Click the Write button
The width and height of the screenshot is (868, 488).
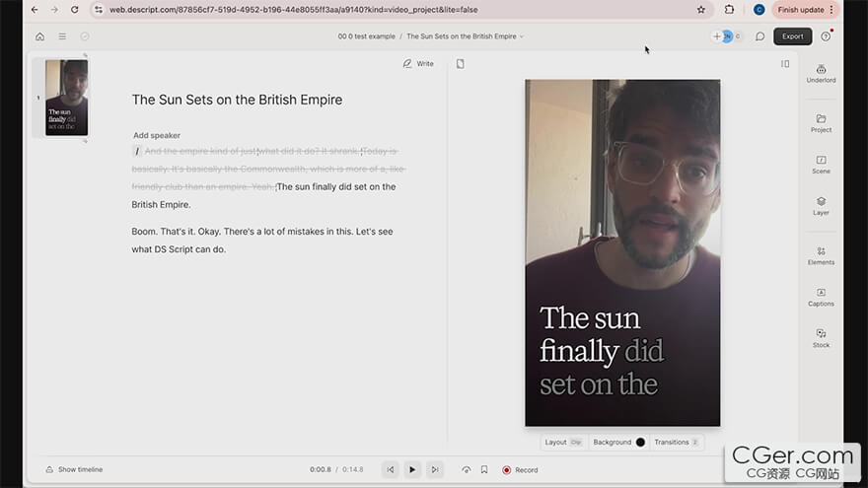tap(418, 64)
